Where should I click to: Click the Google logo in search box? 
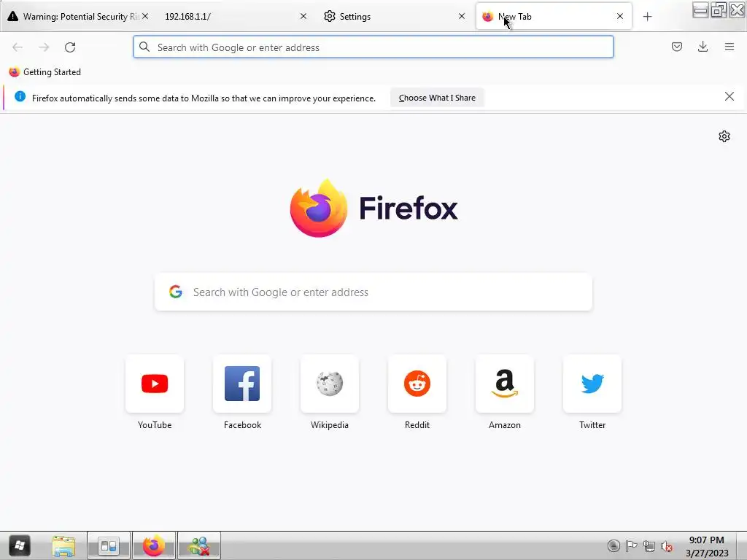176,292
